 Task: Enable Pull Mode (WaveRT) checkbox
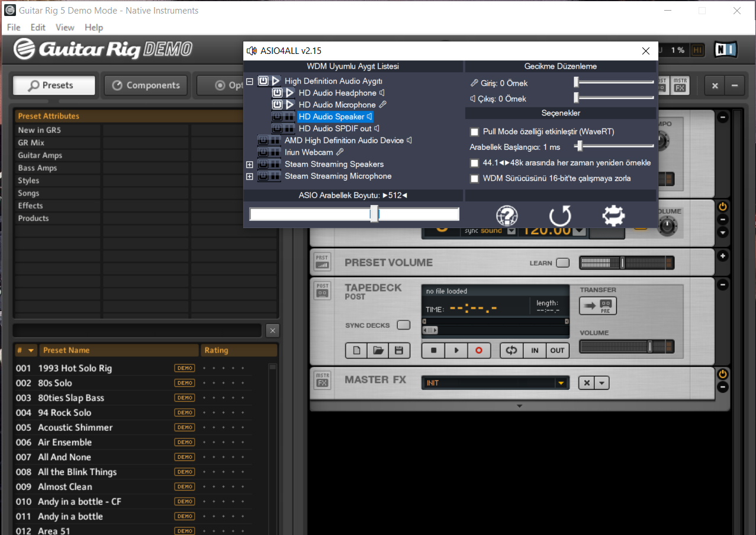point(474,132)
